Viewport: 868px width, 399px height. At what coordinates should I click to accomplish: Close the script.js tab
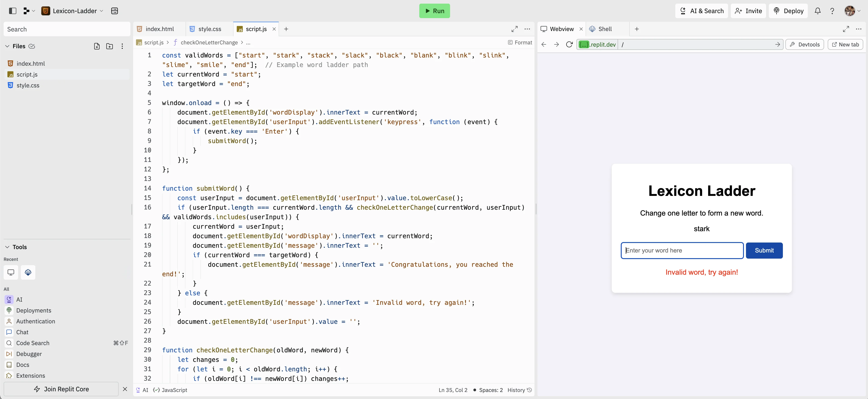point(274,29)
